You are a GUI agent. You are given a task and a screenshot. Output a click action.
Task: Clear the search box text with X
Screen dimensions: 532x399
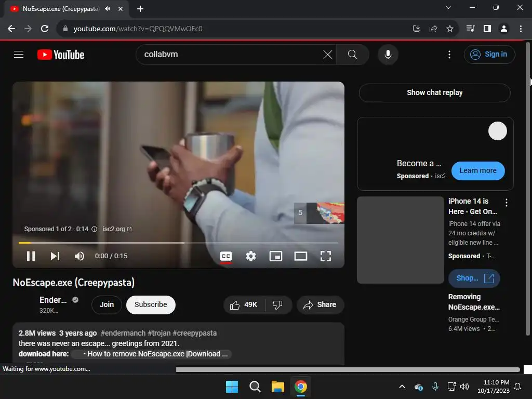(x=328, y=54)
